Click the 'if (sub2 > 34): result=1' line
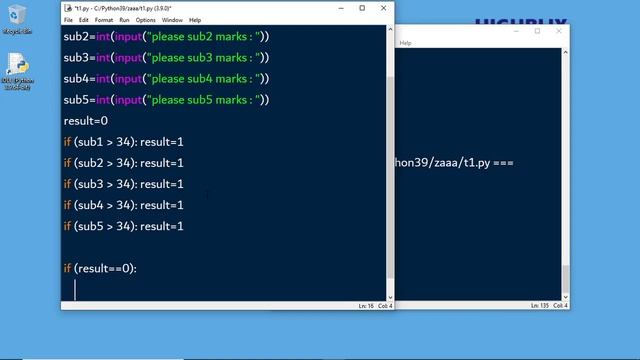This screenshot has height=360, width=640. coord(124,163)
